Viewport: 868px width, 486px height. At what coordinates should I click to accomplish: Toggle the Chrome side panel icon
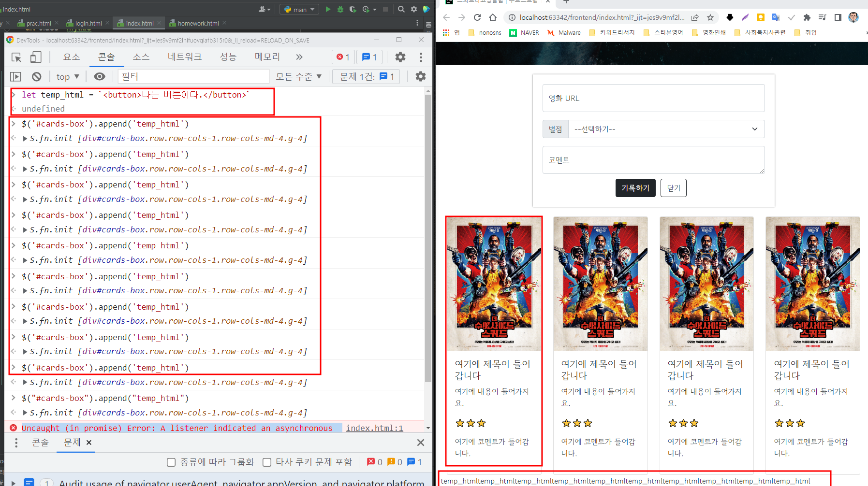pyautogui.click(x=838, y=17)
